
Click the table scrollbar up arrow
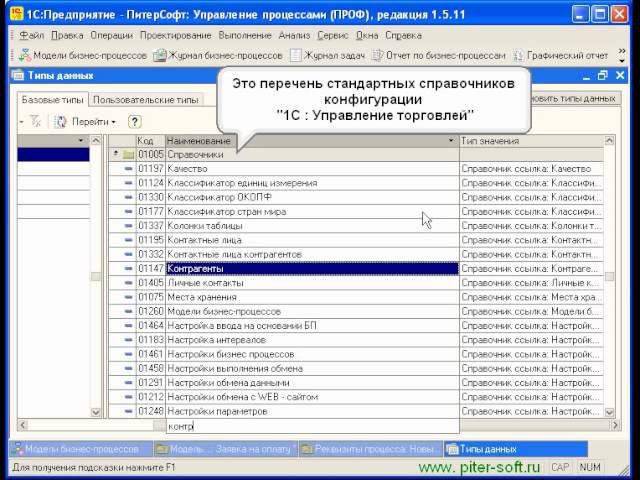(x=609, y=140)
